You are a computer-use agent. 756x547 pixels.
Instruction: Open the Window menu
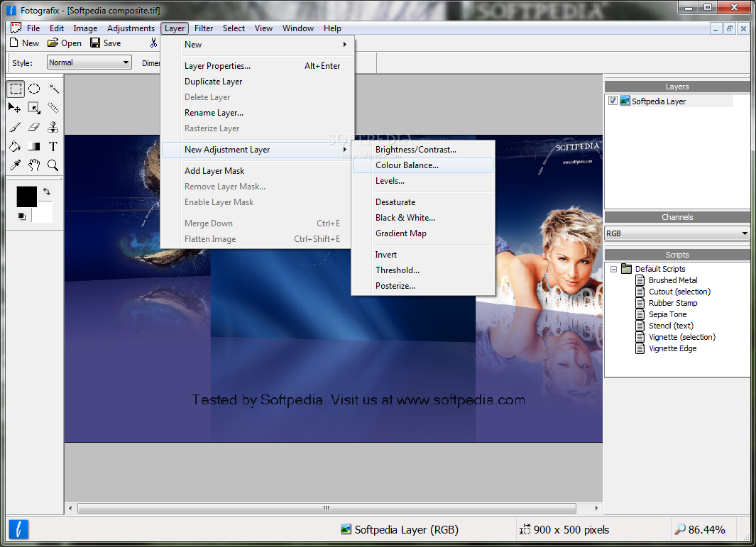click(298, 28)
